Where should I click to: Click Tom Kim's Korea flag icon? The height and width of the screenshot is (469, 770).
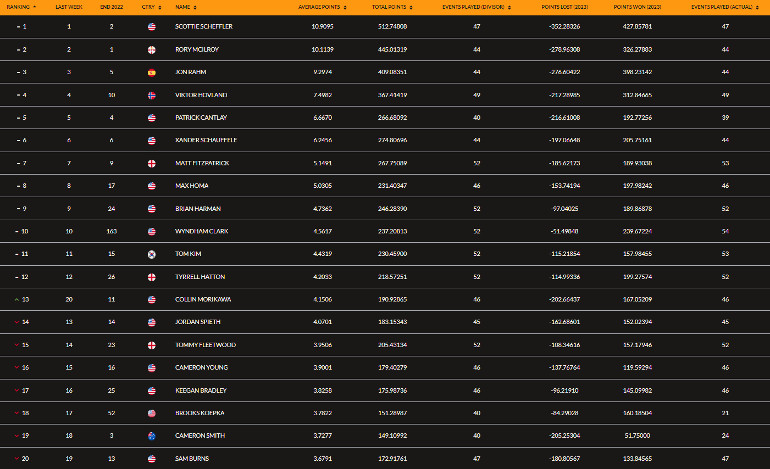(152, 254)
